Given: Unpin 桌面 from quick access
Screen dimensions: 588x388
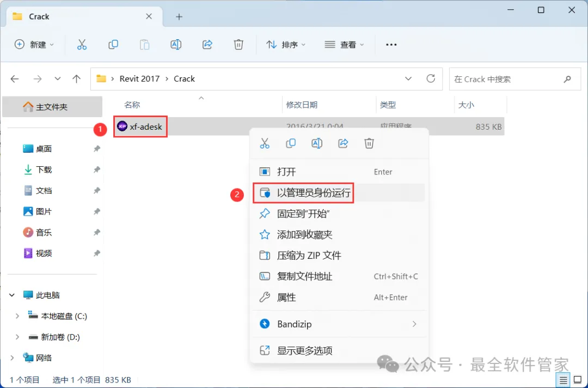Looking at the screenshot, I should coord(97,149).
